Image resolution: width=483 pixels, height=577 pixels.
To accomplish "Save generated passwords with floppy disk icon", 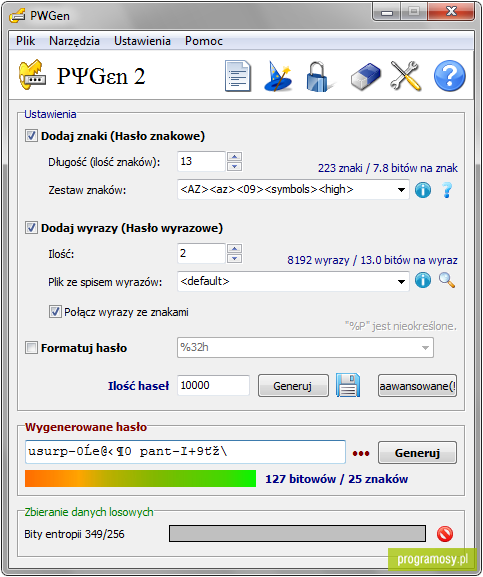I will click(348, 385).
